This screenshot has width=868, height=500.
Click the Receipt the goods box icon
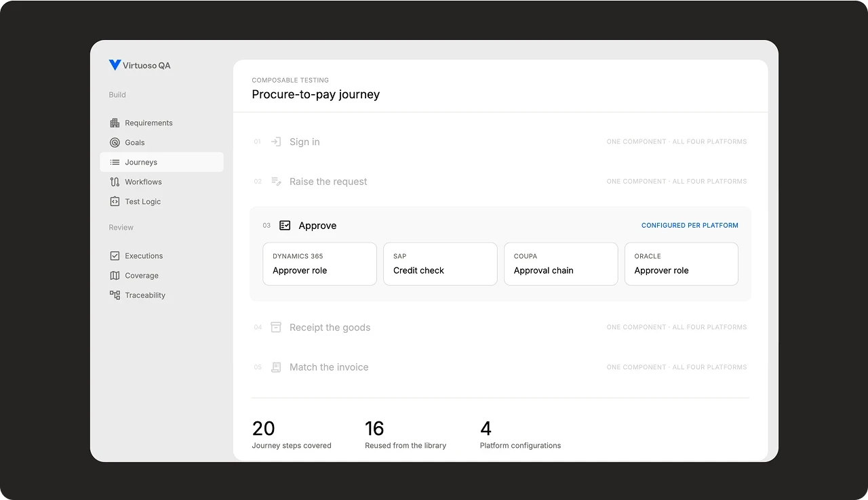tap(276, 327)
